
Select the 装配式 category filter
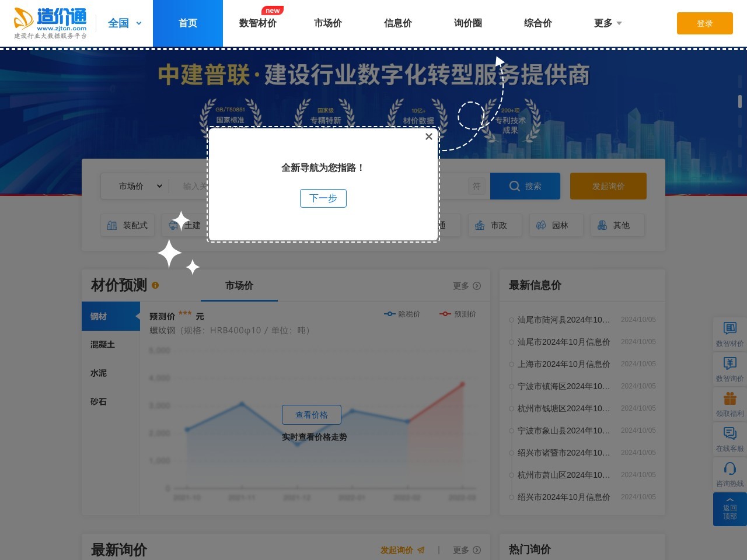coord(127,225)
